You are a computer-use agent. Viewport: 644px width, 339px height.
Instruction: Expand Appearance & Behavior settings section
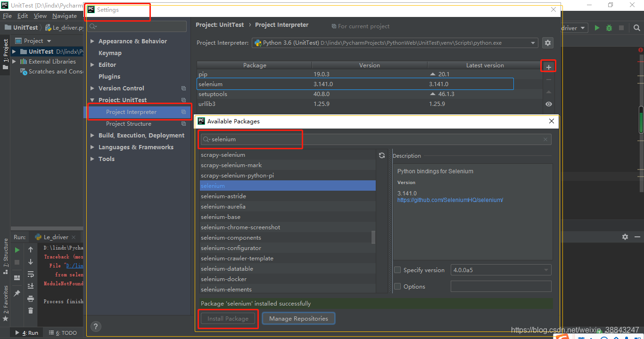(x=92, y=41)
